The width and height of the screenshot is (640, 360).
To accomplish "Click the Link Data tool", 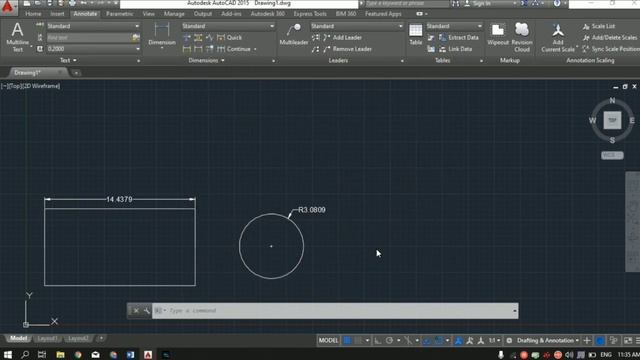I will click(456, 49).
